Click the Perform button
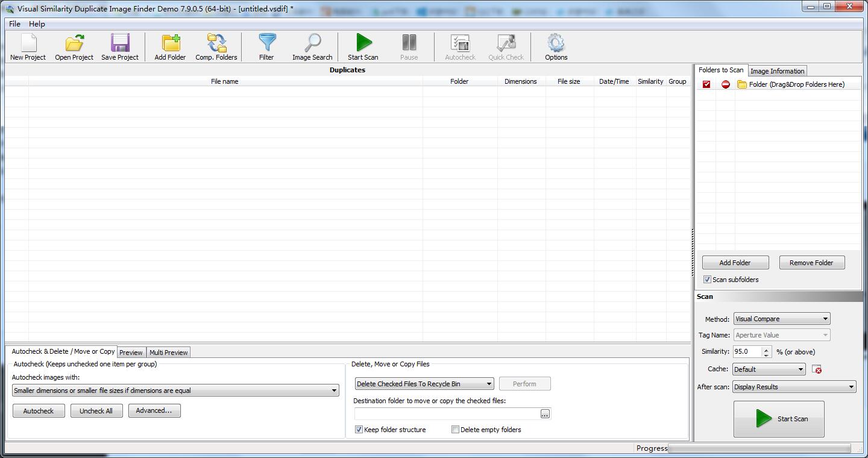Viewport: 868px width, 458px height. [x=524, y=384]
